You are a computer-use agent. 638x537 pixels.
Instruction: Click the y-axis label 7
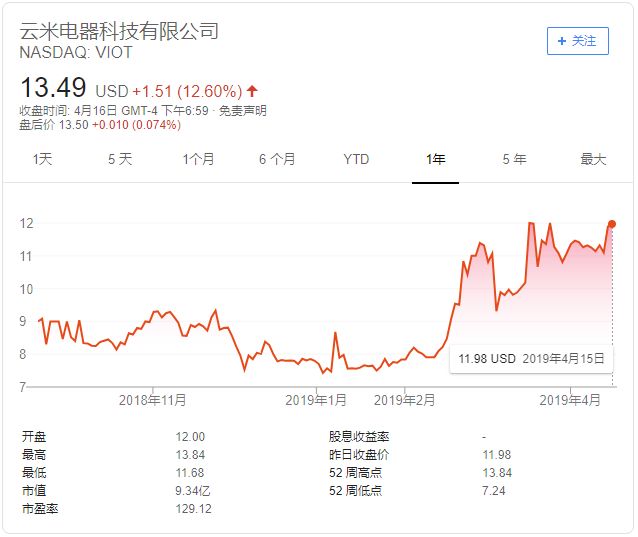(x=23, y=387)
